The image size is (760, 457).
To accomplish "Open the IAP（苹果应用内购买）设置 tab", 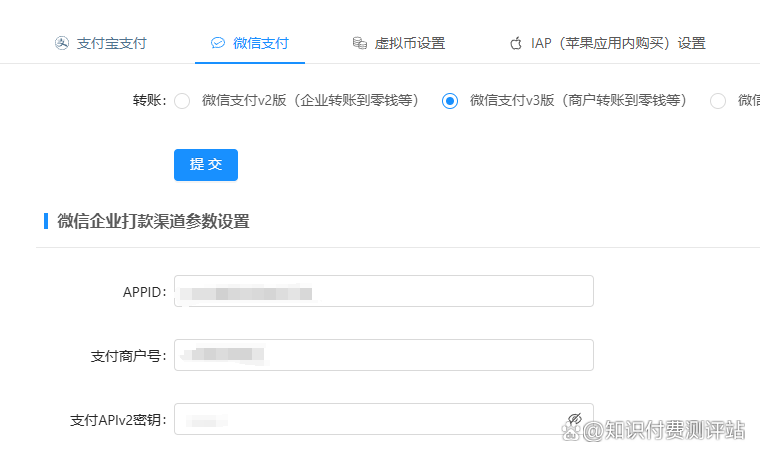I will (618, 43).
